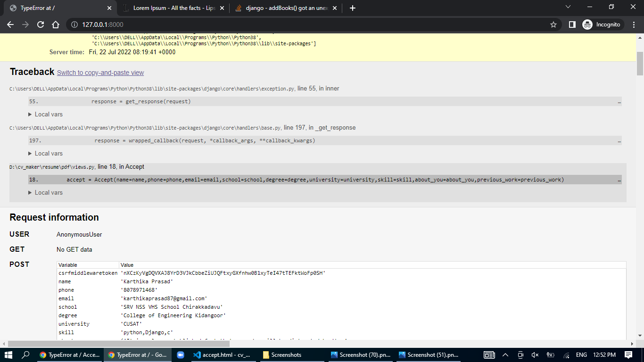
Task: Open Windows taskbar search
Action: (x=26, y=355)
